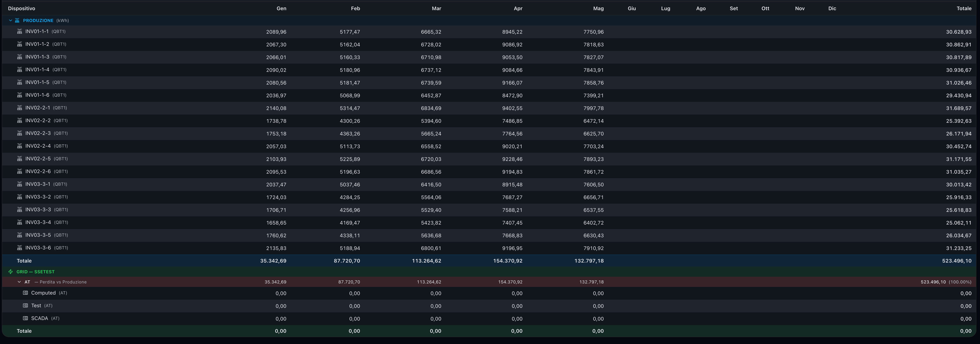Viewport: 980px width, 344px height.
Task: Select the Gen month column header
Action: (x=281, y=8)
